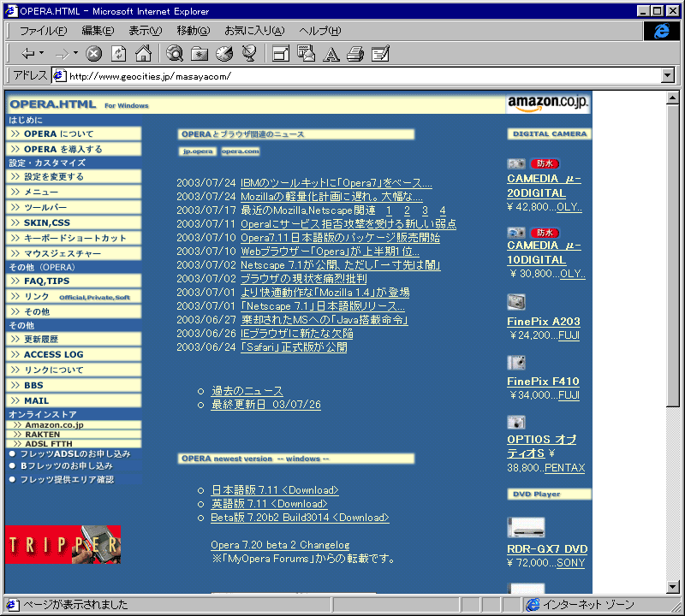Image resolution: width=685 pixels, height=616 pixels.
Task: Click the amazon.co.jp banner logo
Action: [548, 103]
